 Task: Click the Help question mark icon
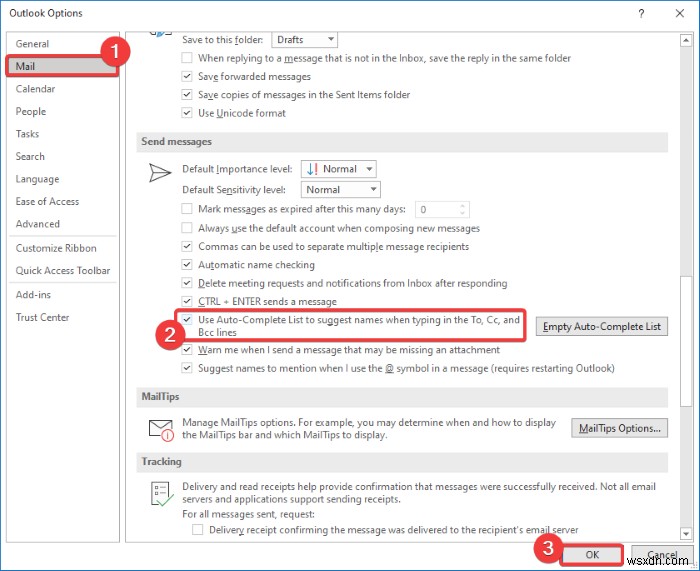tap(641, 13)
